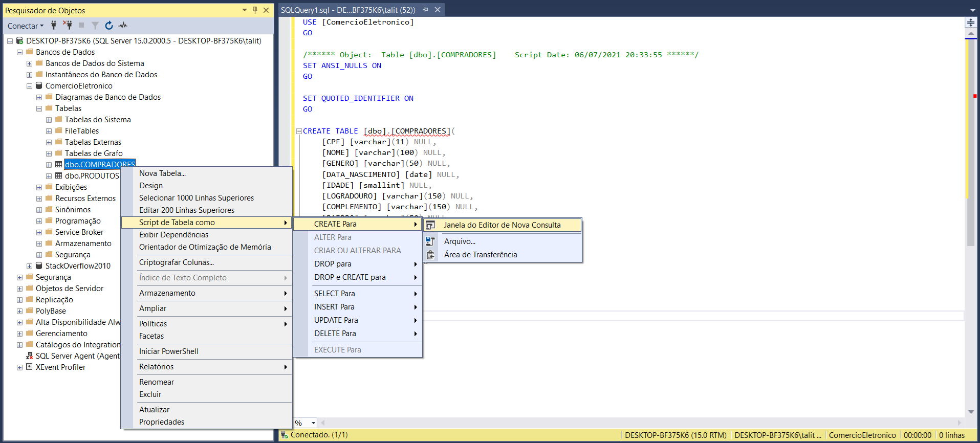Choose Área de Transferência option
The image size is (980, 443).
(503, 255)
